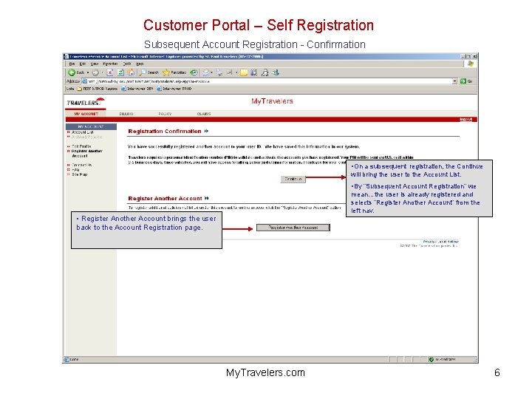Viewport: 532px width, 399px height.
Task: Click the green Refresh page icon
Action: pyautogui.click(x=120, y=72)
